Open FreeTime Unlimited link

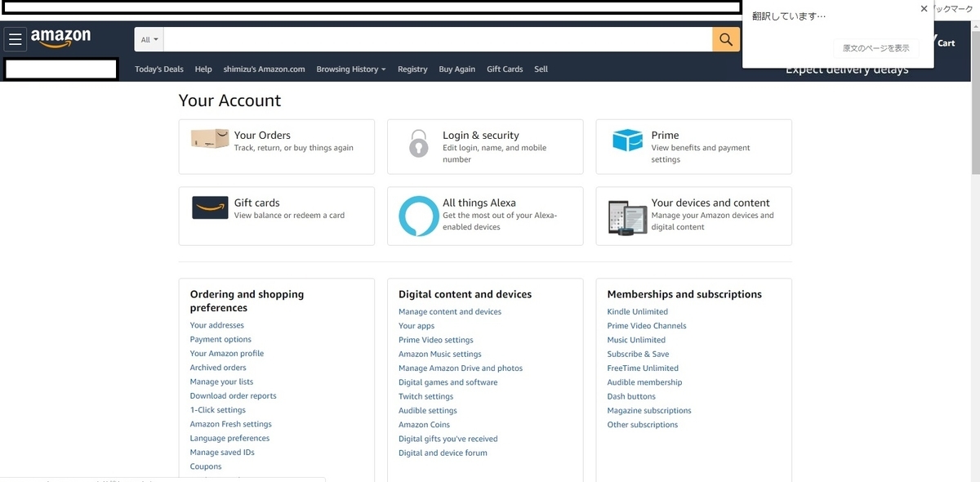643,368
